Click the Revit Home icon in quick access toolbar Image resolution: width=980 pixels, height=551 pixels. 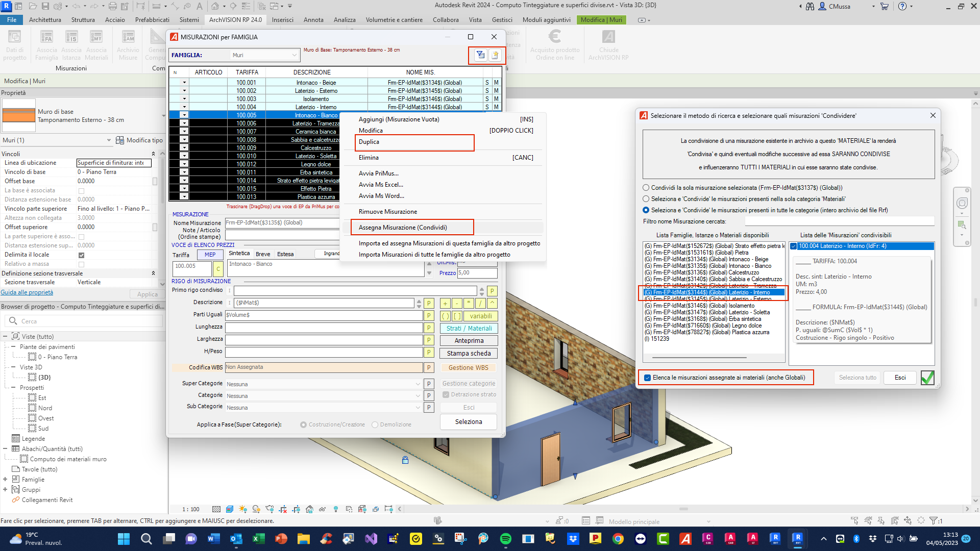point(215,6)
